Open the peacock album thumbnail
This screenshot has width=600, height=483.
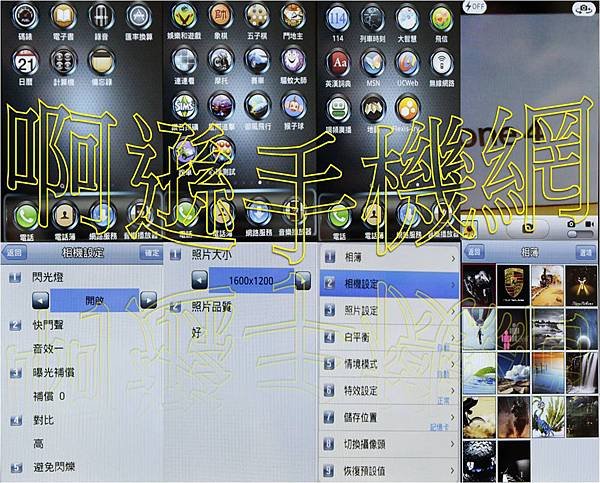pyautogui.click(x=548, y=417)
